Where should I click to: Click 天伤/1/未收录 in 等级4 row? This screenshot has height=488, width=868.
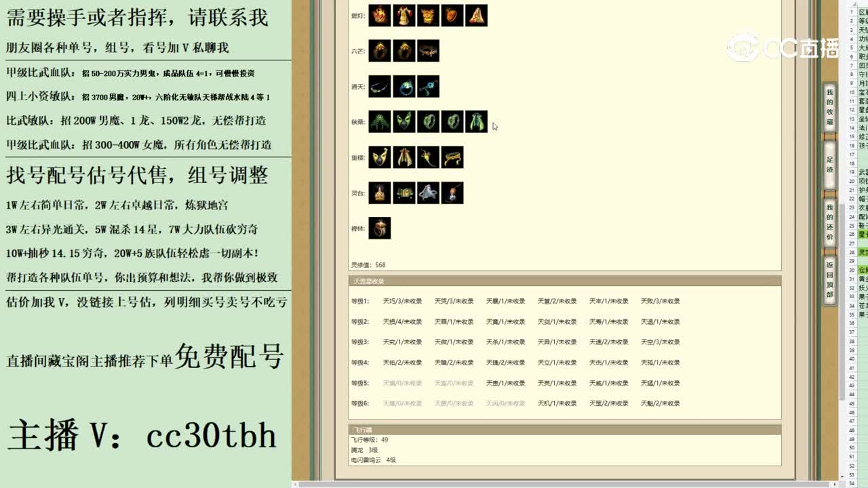pos(608,362)
